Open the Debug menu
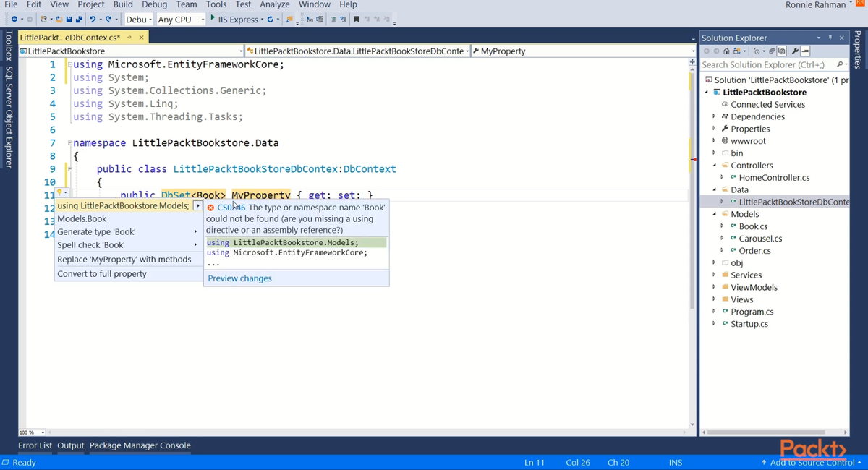This screenshot has width=868, height=470. [154, 4]
